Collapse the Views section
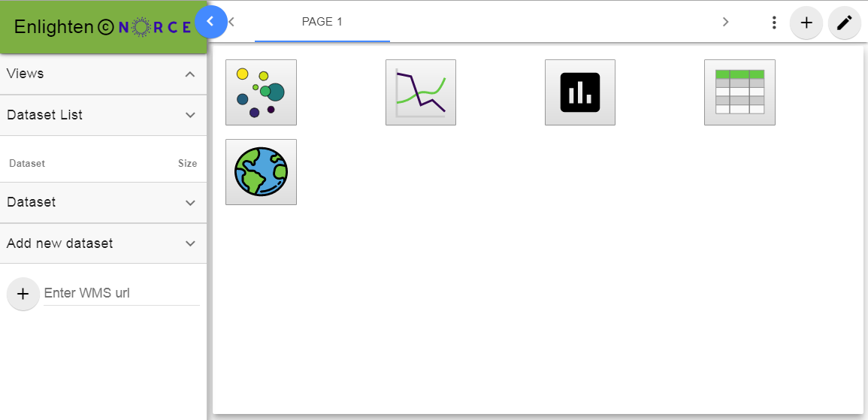The image size is (868, 420). point(104,74)
